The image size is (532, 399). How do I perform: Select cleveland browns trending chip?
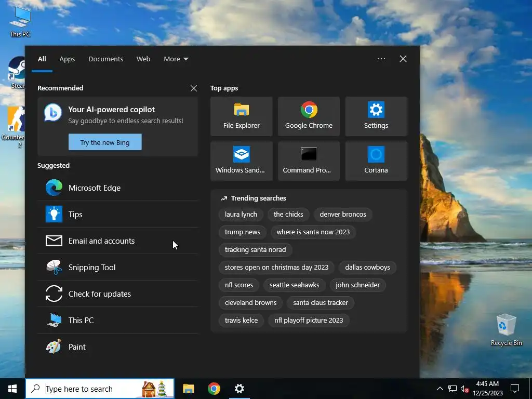(250, 303)
